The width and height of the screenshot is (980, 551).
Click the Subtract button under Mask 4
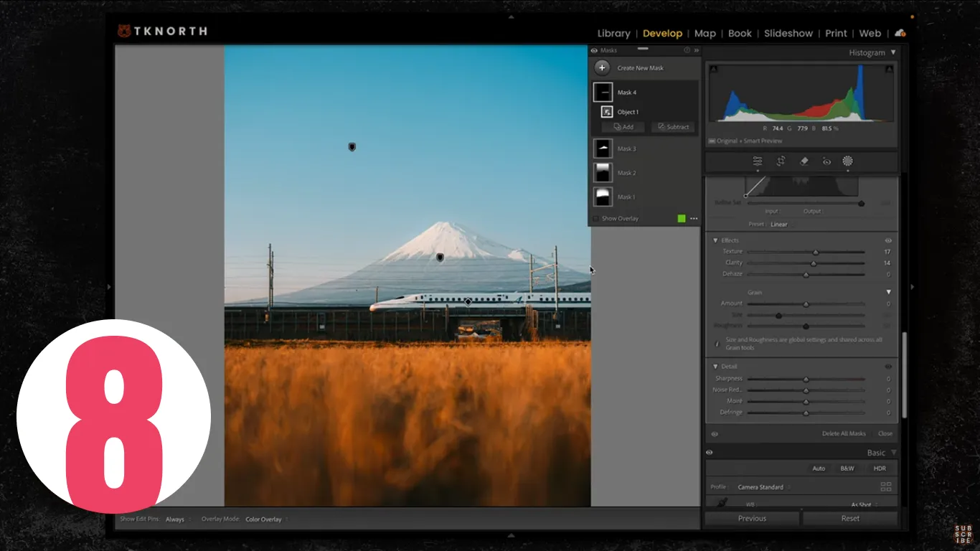pos(673,127)
